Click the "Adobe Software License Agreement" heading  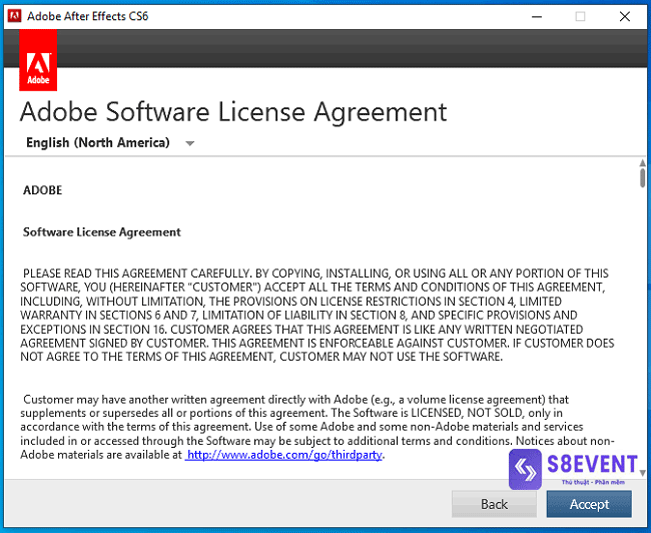[x=233, y=112]
